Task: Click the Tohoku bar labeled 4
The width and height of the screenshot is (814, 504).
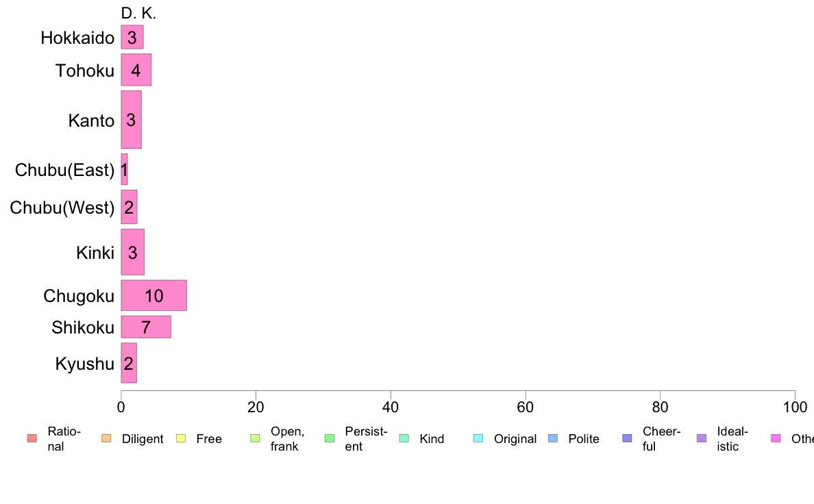Action: point(136,70)
